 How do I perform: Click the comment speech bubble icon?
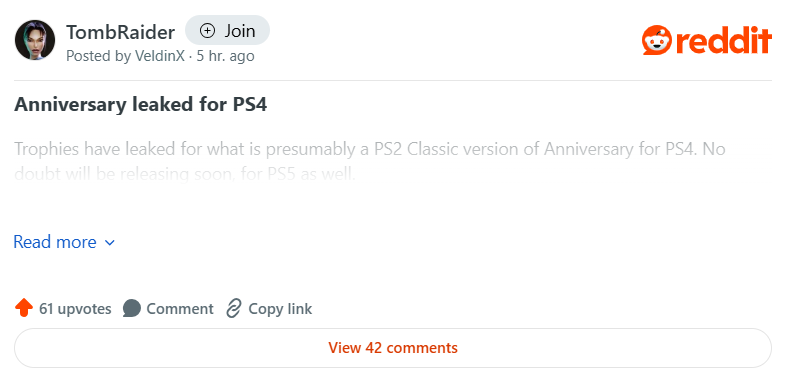pyautogui.click(x=132, y=309)
